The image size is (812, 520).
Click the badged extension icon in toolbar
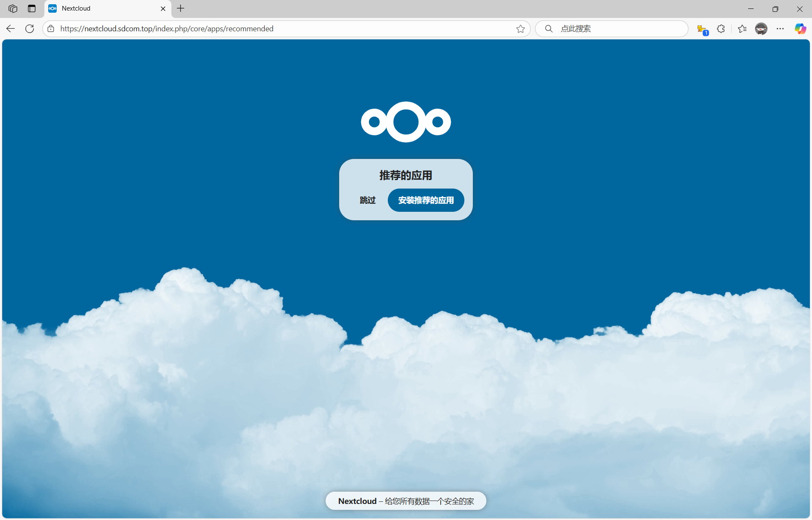click(702, 30)
